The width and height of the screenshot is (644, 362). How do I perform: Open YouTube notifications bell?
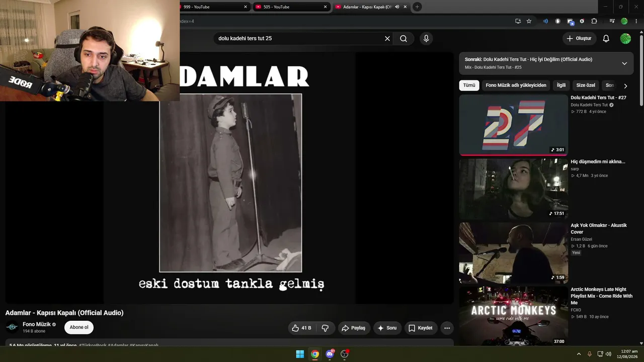[606, 39]
